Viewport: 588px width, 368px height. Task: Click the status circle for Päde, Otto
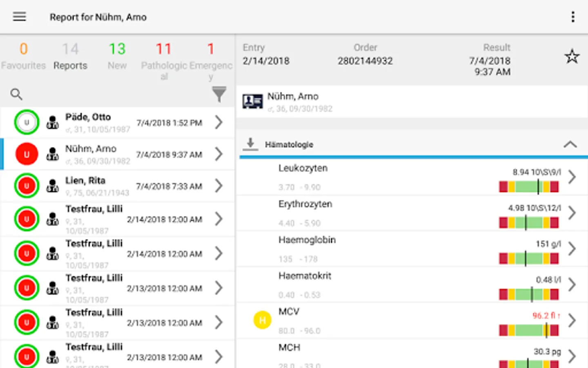(27, 122)
